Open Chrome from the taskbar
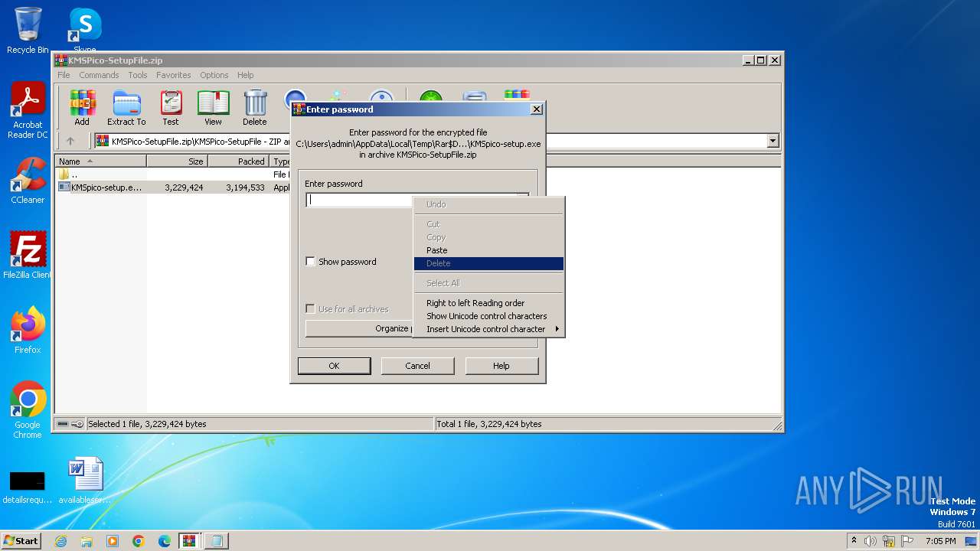 pos(139,541)
